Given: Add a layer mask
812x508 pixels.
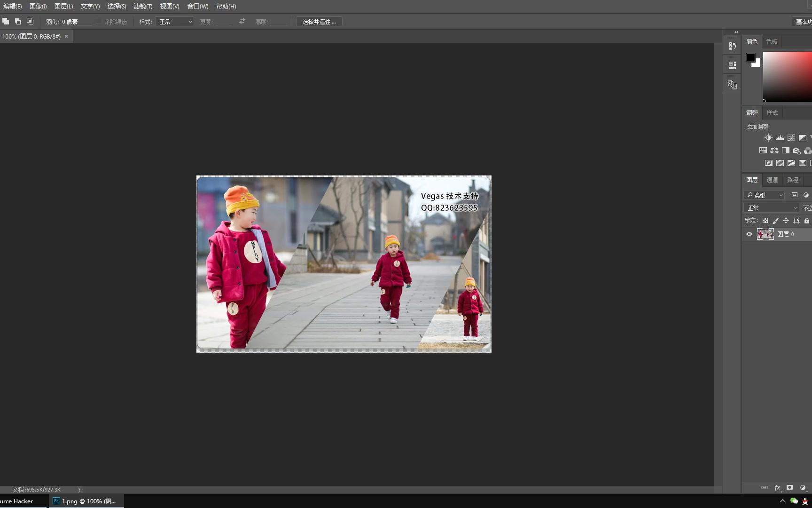Looking at the screenshot, I should click(x=790, y=488).
